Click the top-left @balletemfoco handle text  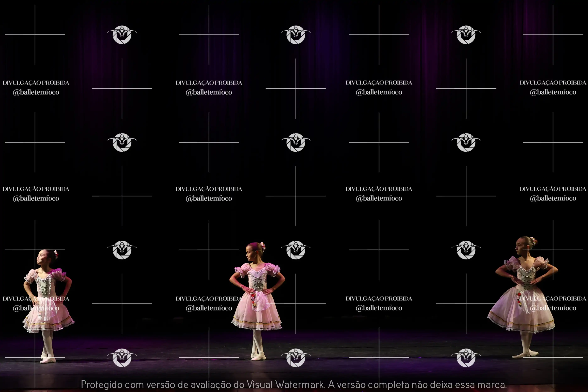click(36, 92)
